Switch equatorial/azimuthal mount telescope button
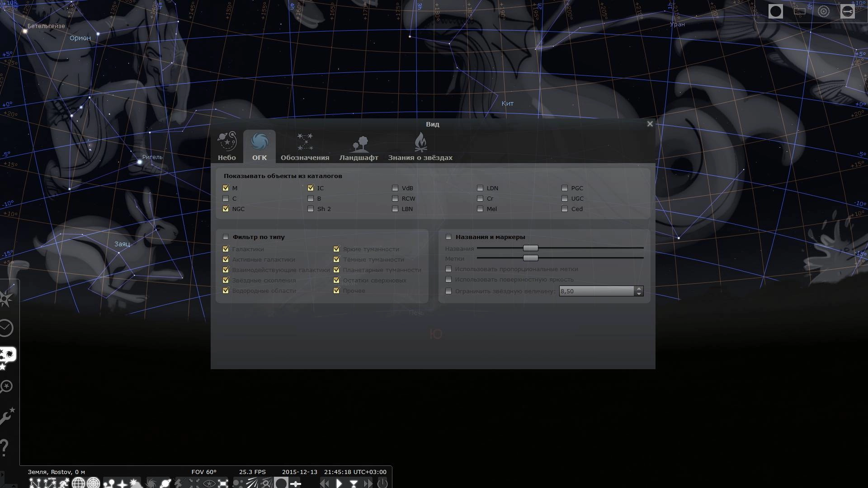868x488 pixels. point(178,483)
